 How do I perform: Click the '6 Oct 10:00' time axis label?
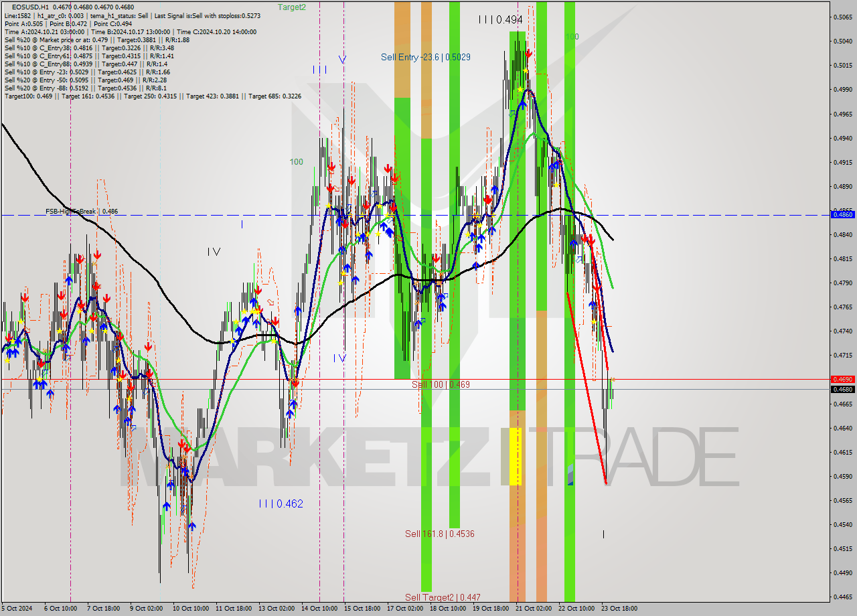[60, 609]
